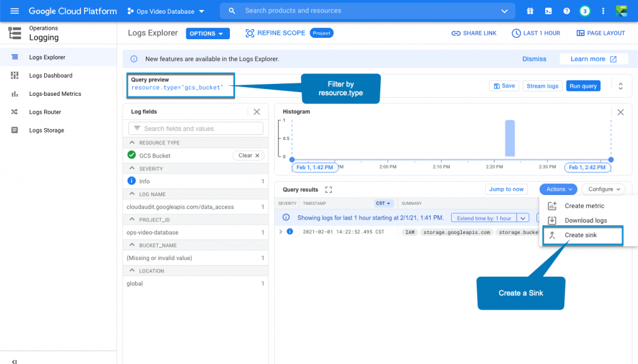Clear the GCS Bucket filter
Screen dimensions: 638x364
point(249,156)
